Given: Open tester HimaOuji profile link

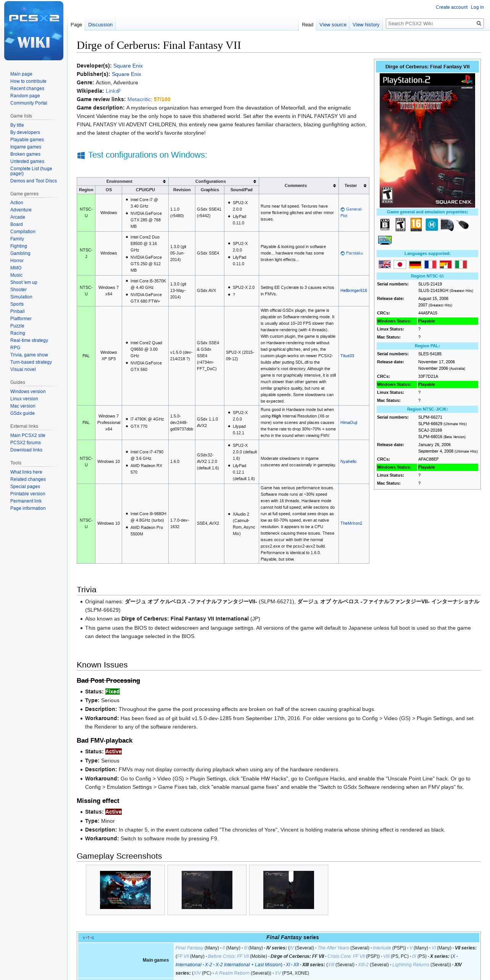Looking at the screenshot, I should (349, 422).
